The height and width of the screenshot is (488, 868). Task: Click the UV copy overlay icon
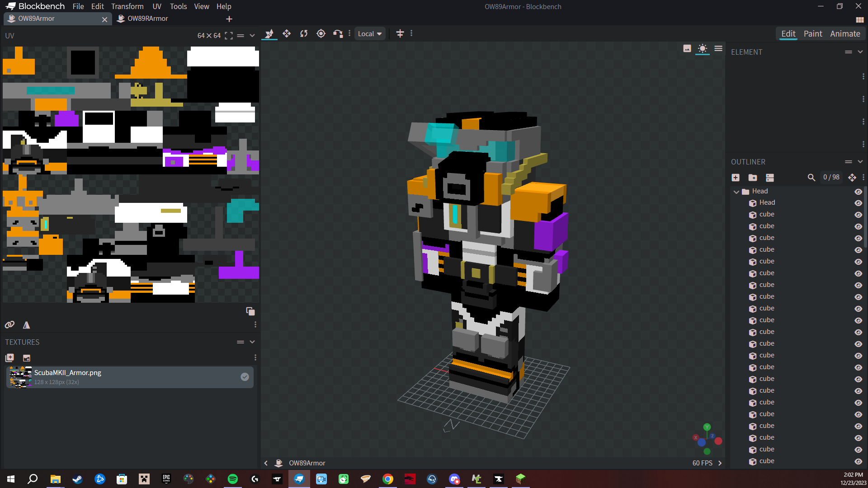pos(250,311)
